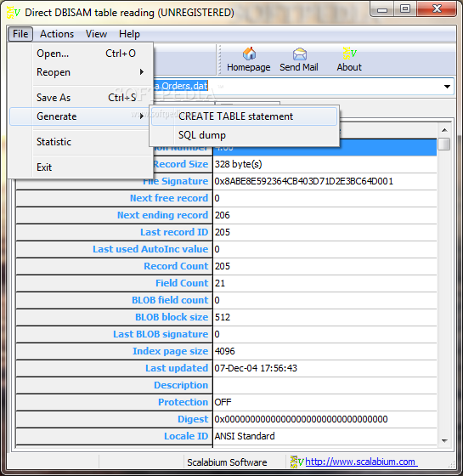Select the BLOB field count row
The width and height of the screenshot is (463, 476).
(226, 300)
